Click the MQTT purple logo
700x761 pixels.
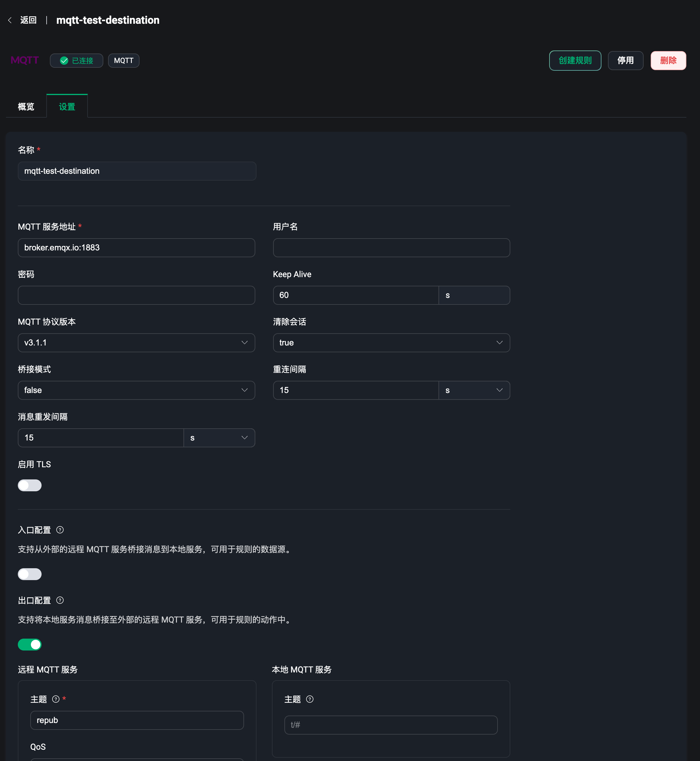pos(24,60)
